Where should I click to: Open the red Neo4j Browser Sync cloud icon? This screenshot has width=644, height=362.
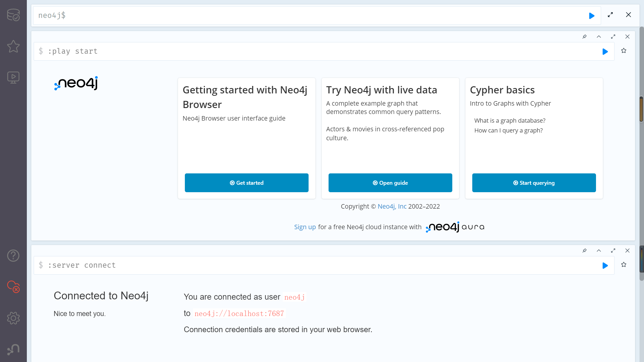[x=13, y=286]
